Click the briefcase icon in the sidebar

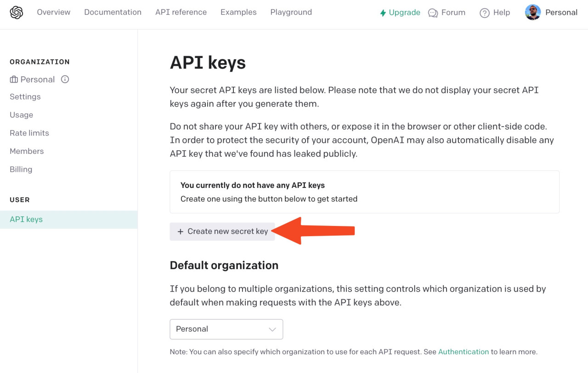14,79
